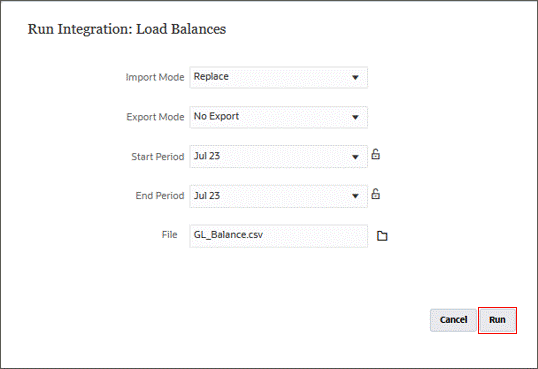Click the Run Integration: Load Balances title

127,29
